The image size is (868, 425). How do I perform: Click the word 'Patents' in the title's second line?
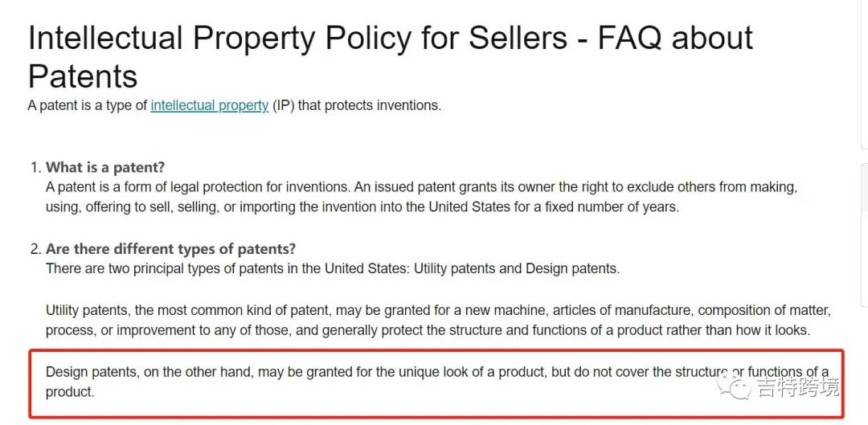tap(83, 76)
